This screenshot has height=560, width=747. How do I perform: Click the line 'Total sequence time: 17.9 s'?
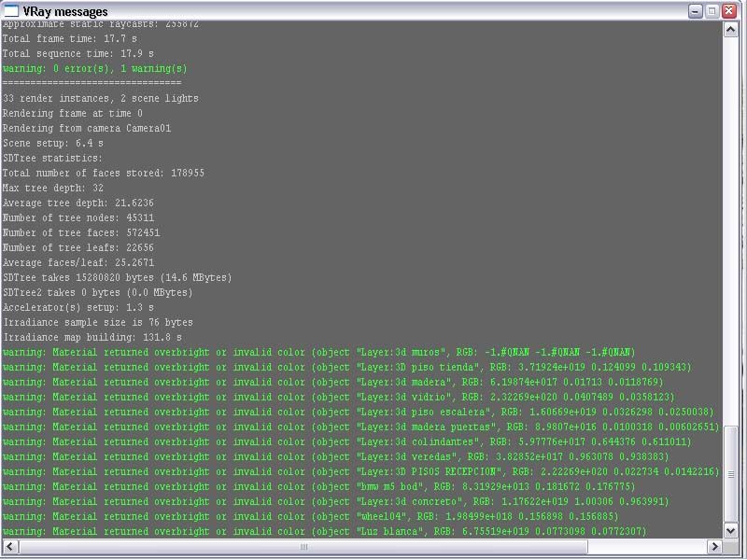click(78, 53)
